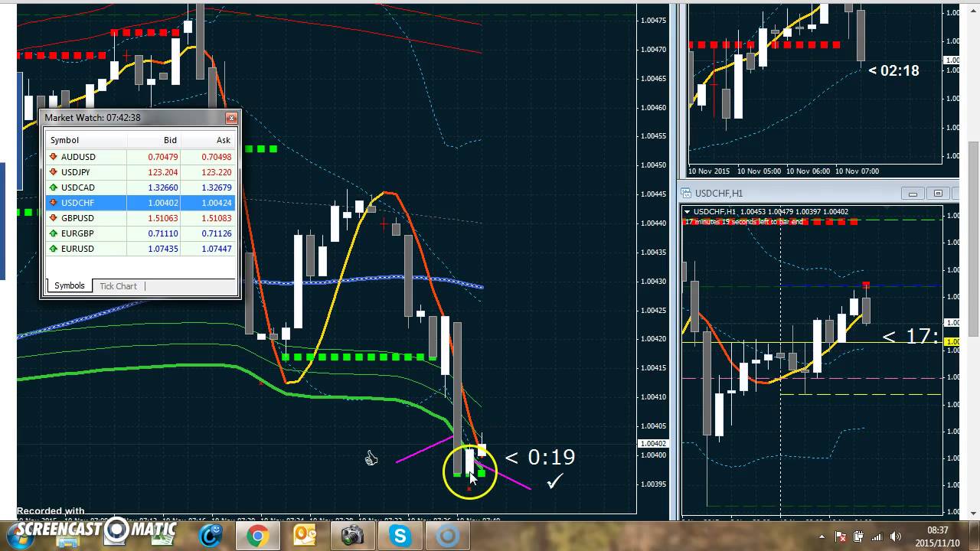Open the round blue taskbar application
Screen dimensions: 980x551
[448, 536]
